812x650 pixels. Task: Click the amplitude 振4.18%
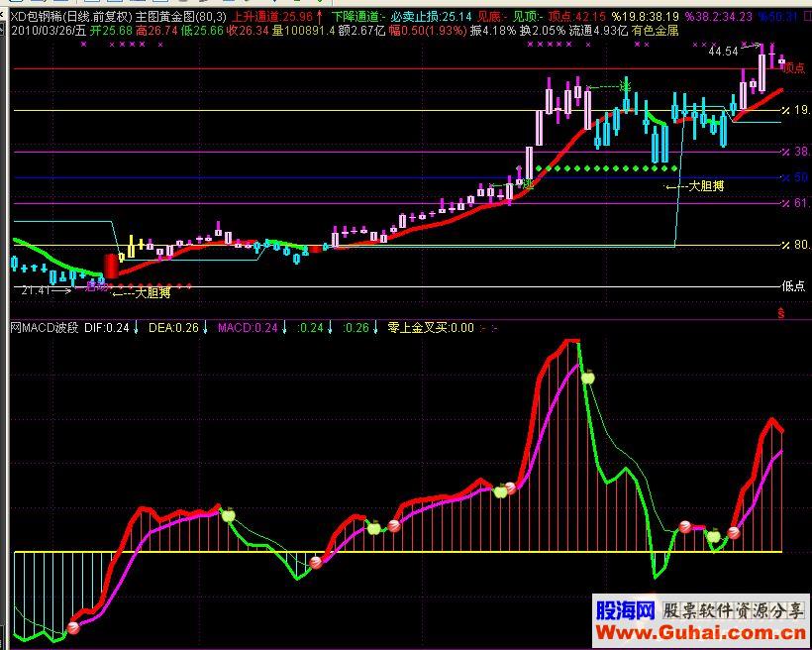coord(493,31)
